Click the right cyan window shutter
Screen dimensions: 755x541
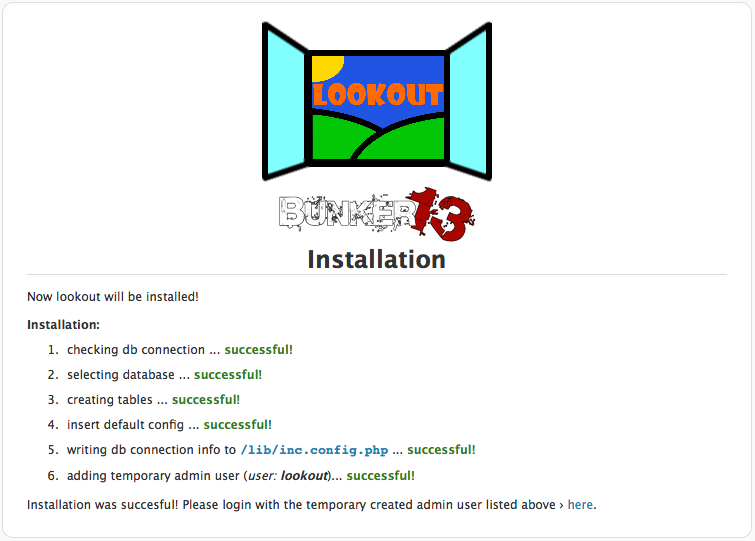point(469,101)
